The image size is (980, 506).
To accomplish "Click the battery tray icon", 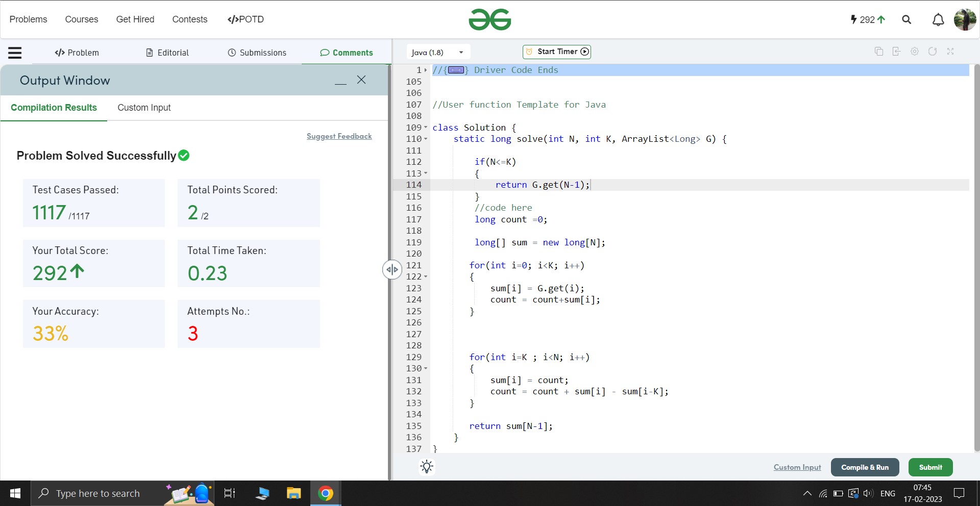I will (838, 493).
